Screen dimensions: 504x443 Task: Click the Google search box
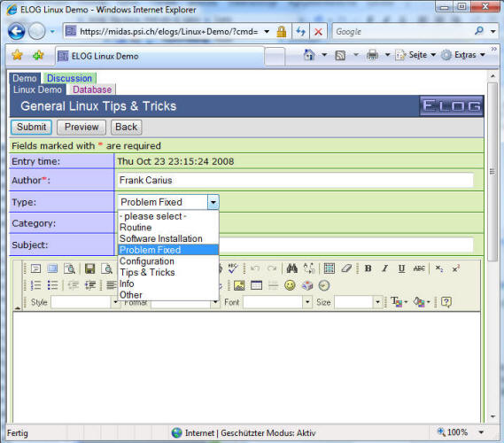pyautogui.click(x=403, y=32)
